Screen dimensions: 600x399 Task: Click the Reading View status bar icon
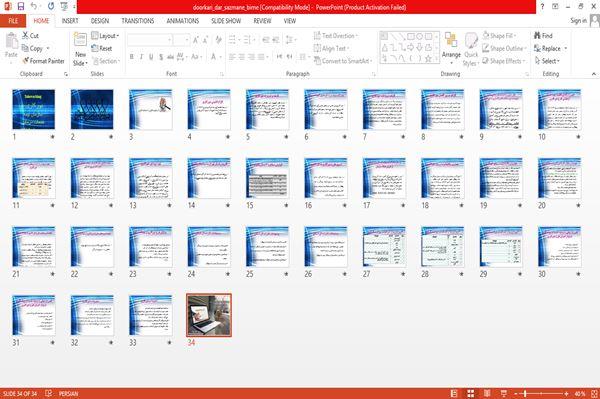[487, 393]
